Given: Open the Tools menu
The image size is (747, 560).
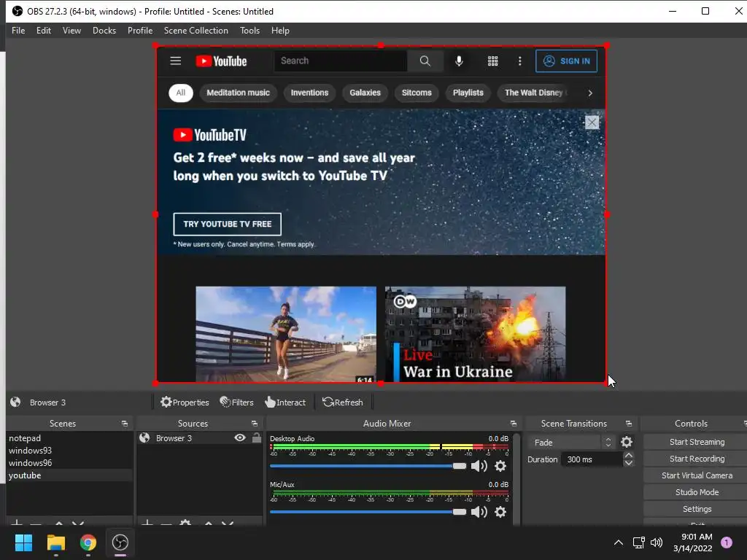Looking at the screenshot, I should [249, 31].
